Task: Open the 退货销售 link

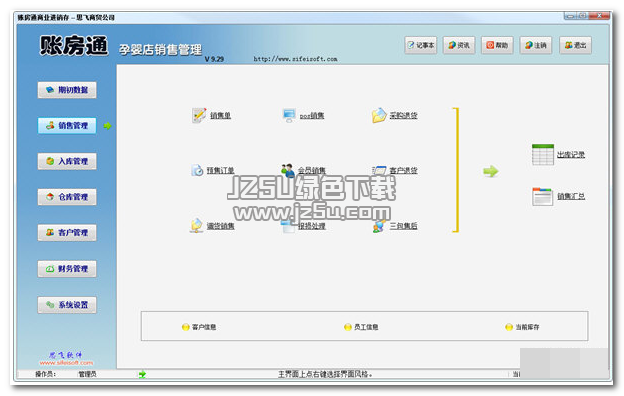Action: (220, 226)
